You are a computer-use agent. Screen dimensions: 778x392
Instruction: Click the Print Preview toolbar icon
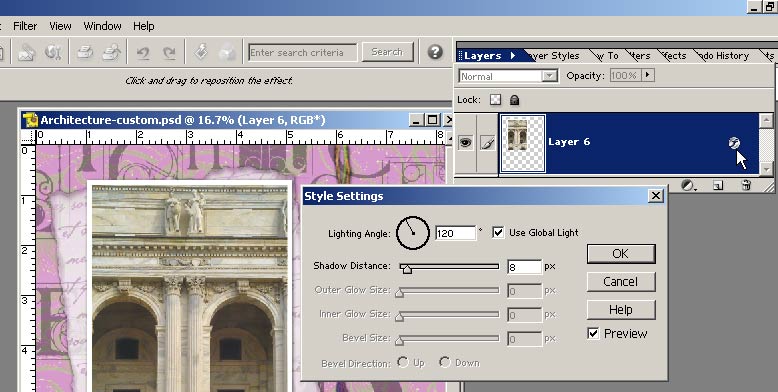112,52
